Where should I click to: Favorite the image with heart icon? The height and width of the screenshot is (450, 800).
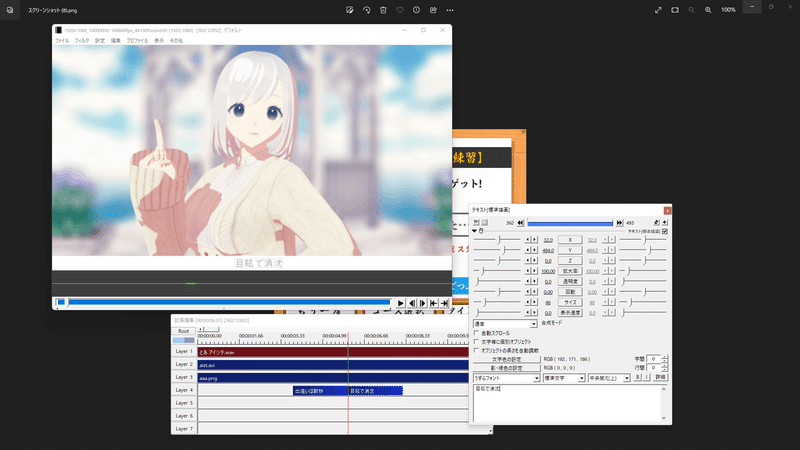(x=400, y=10)
